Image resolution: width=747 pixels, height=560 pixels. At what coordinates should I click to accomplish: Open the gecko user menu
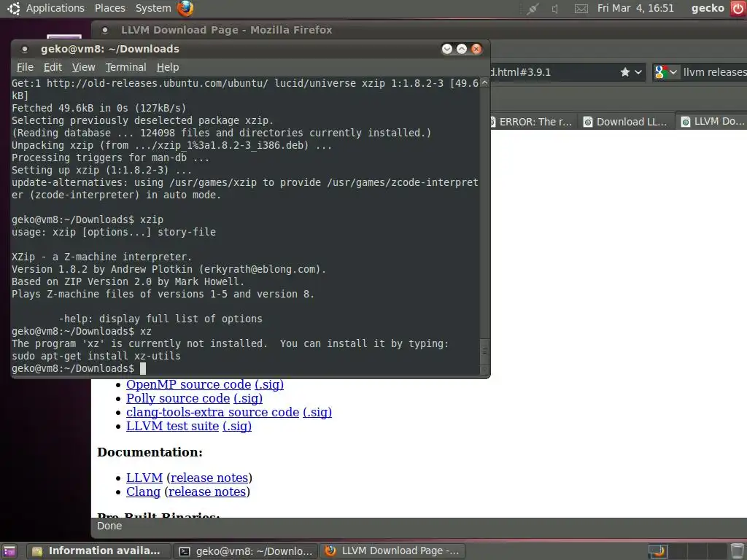708,8
